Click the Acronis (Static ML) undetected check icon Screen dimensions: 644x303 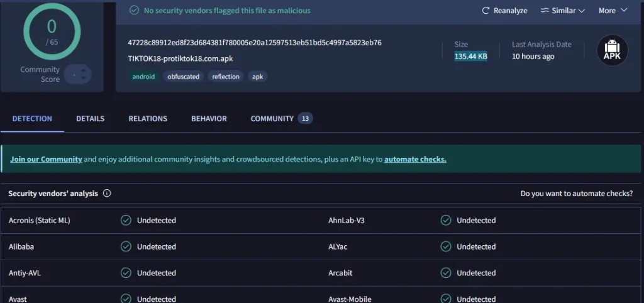(x=126, y=221)
